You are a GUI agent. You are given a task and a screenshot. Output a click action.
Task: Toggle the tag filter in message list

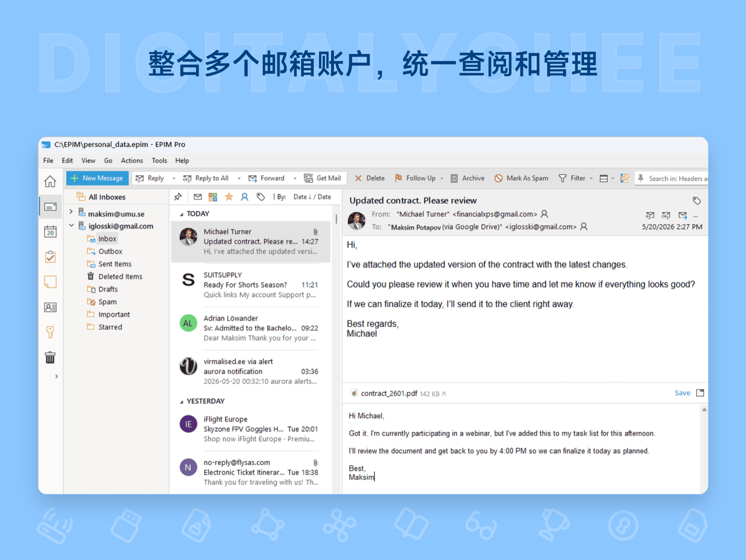click(261, 197)
